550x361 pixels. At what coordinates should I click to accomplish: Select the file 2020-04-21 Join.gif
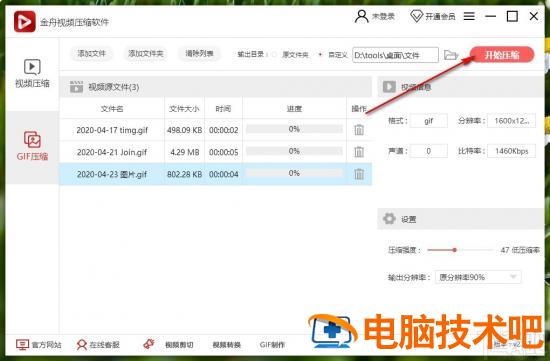coord(112,152)
